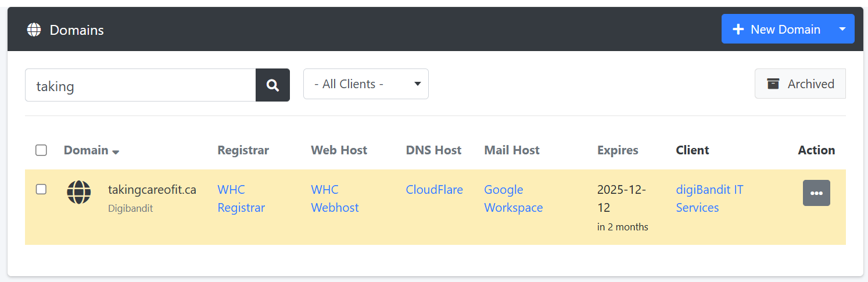The width and height of the screenshot is (868, 282).
Task: Click the plus icon on New Domain
Action: click(738, 29)
